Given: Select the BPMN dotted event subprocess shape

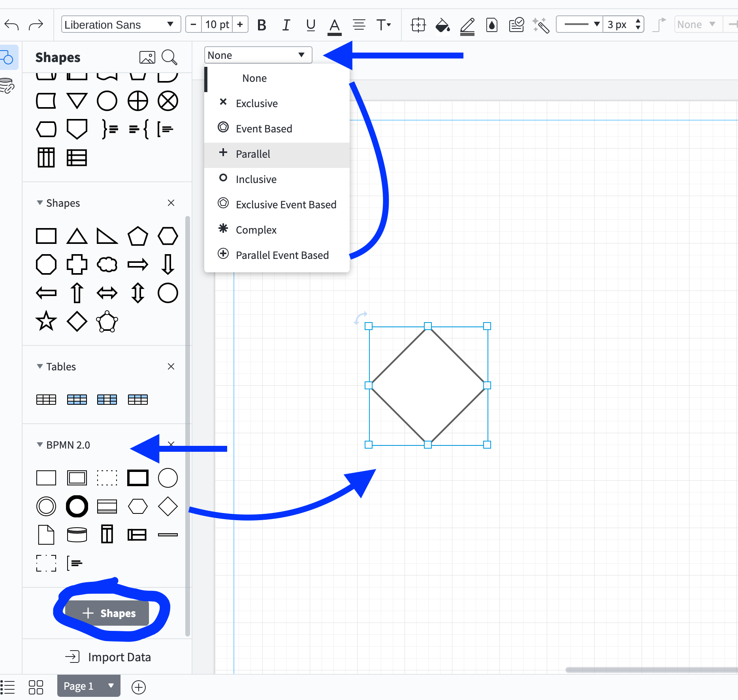Looking at the screenshot, I should click(107, 478).
